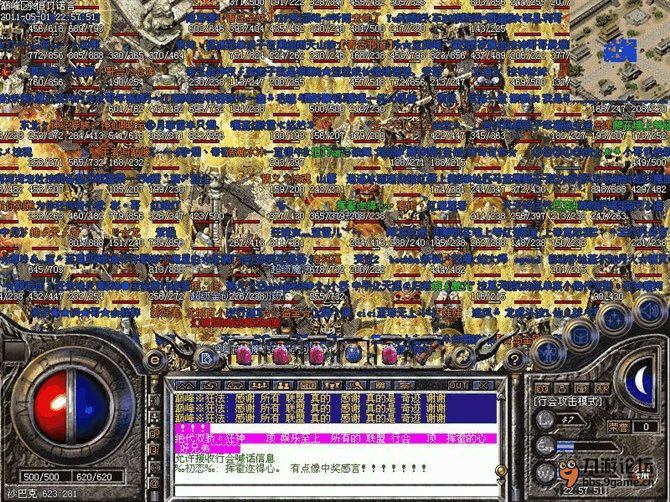
Task: Click the level orb showing 47
Action: pos(545,420)
